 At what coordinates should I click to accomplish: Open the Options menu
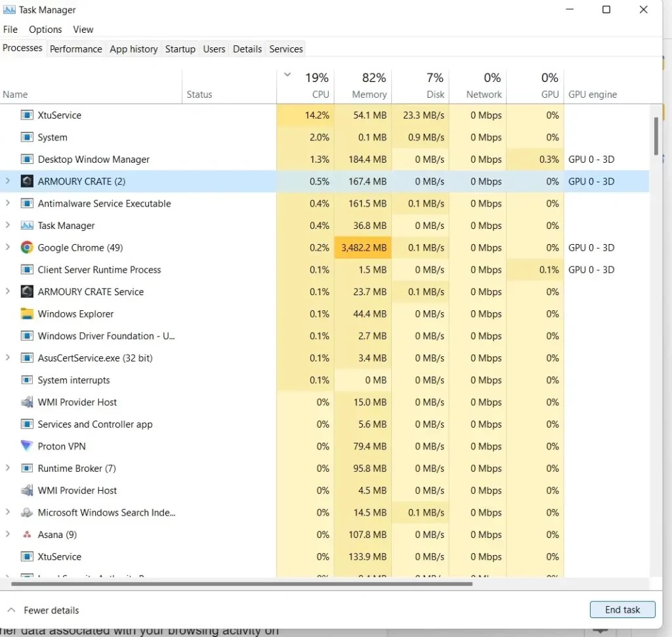tap(45, 29)
